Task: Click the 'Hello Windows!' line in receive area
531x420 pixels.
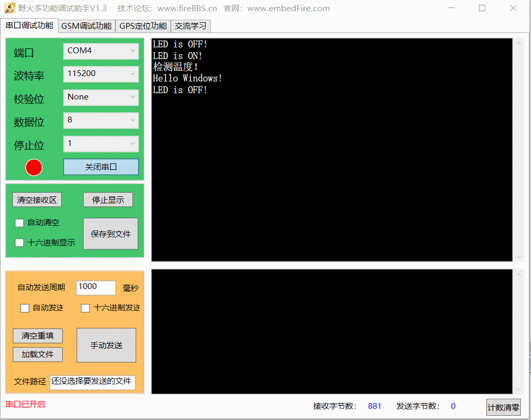Action: click(x=187, y=79)
